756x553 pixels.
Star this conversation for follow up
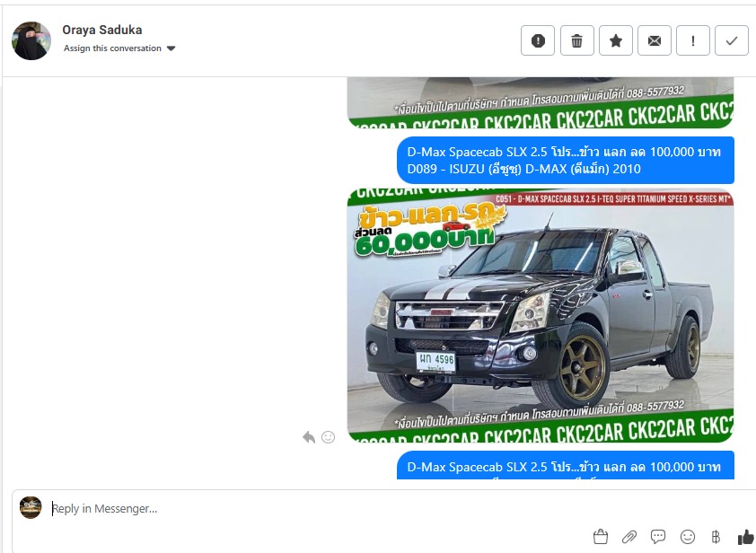tap(616, 40)
